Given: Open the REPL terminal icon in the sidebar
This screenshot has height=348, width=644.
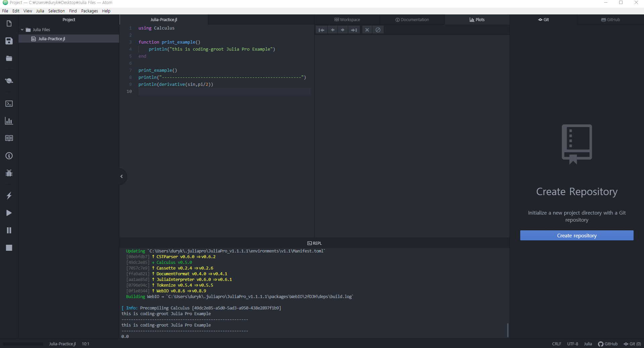Looking at the screenshot, I should [9, 104].
